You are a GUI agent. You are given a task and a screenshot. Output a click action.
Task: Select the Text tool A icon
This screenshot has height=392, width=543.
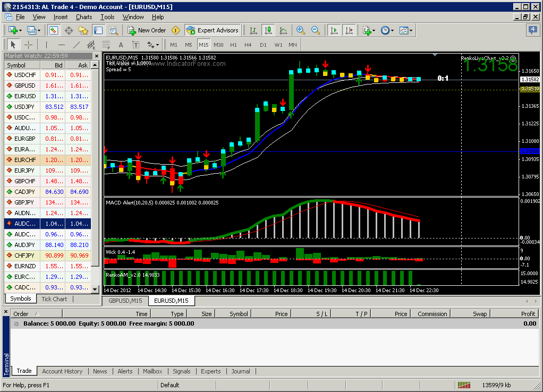pos(121,45)
